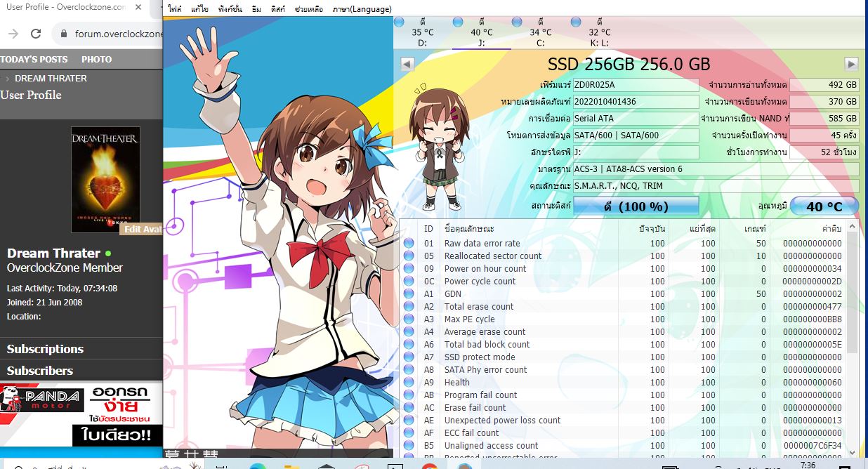Viewport: 868px width, 469px height.
Task: Reload the browser page
Action: (36, 34)
